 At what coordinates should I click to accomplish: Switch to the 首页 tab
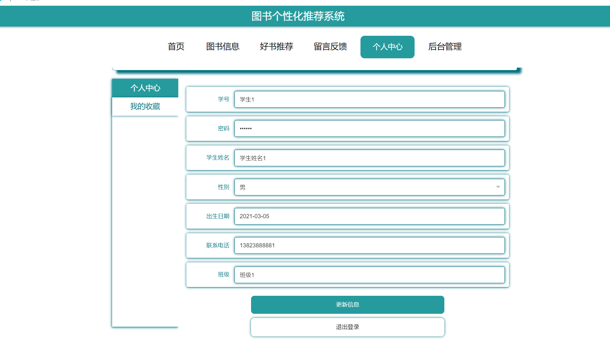176,47
